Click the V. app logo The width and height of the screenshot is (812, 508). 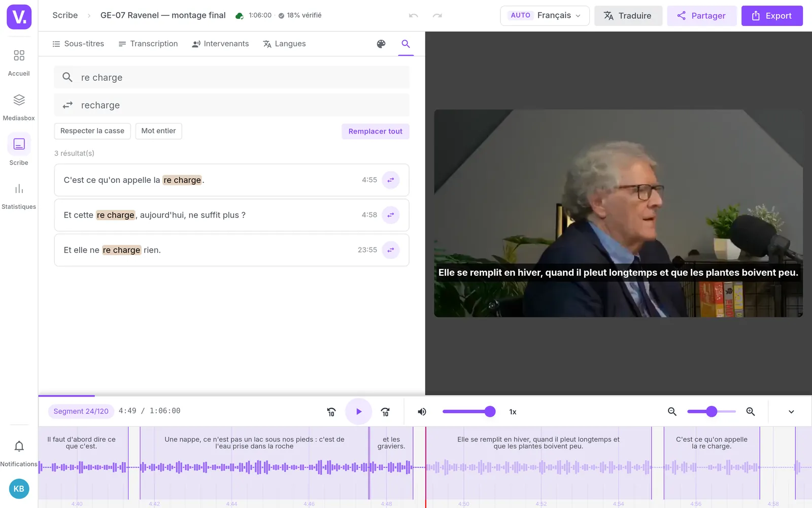19,17
